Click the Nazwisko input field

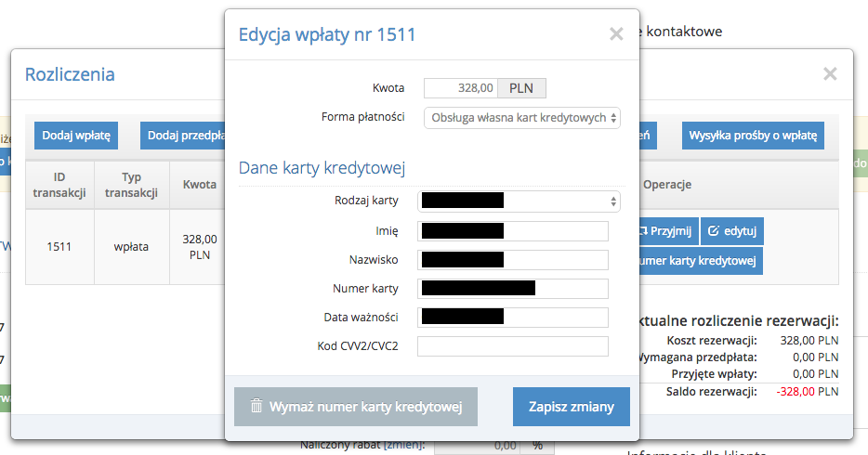513,260
